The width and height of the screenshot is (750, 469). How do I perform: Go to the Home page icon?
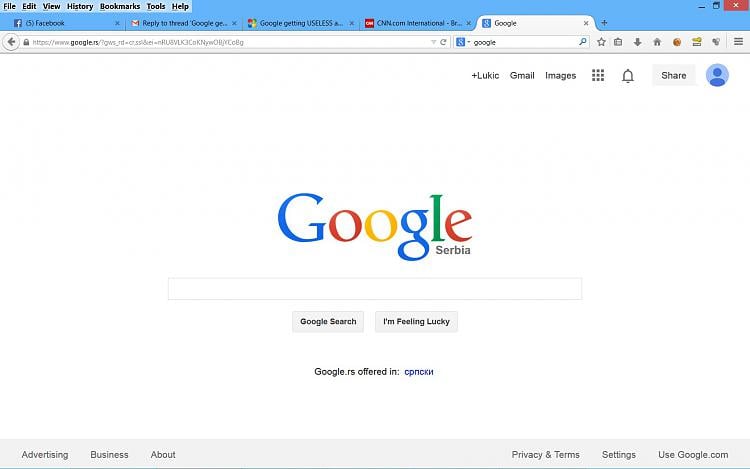657,42
